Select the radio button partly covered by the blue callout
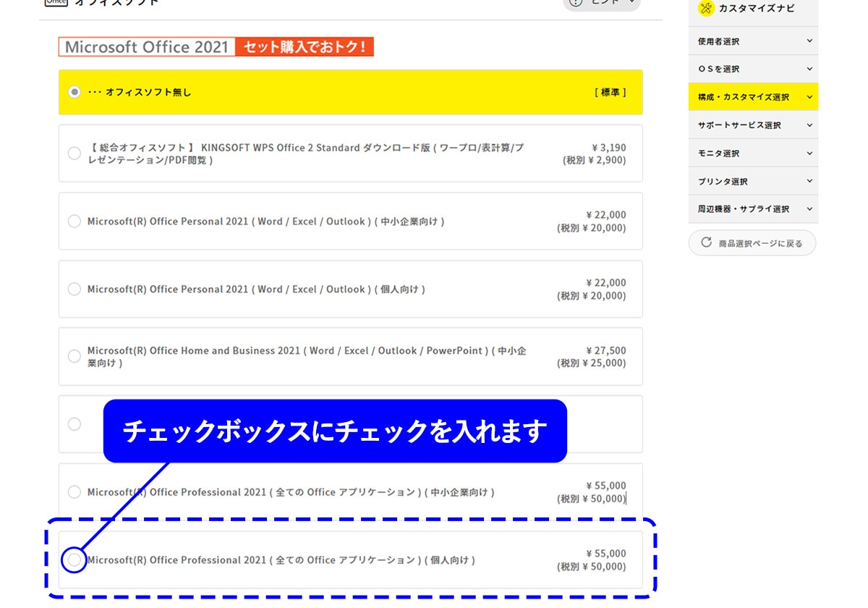 (74, 424)
